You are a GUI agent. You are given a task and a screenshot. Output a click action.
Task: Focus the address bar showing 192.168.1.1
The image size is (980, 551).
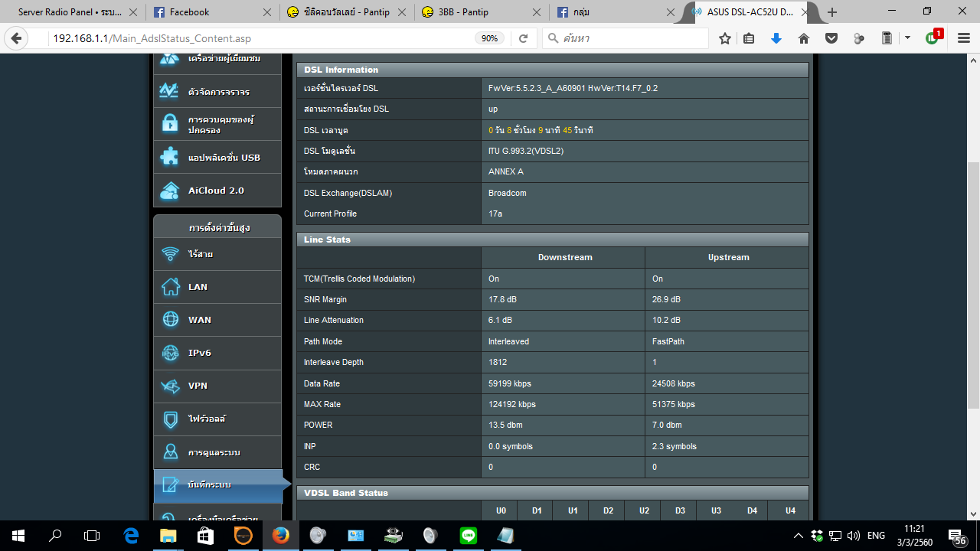pos(260,38)
